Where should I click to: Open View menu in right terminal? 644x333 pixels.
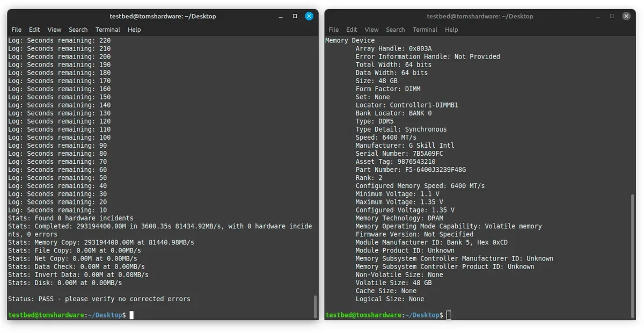point(371,30)
